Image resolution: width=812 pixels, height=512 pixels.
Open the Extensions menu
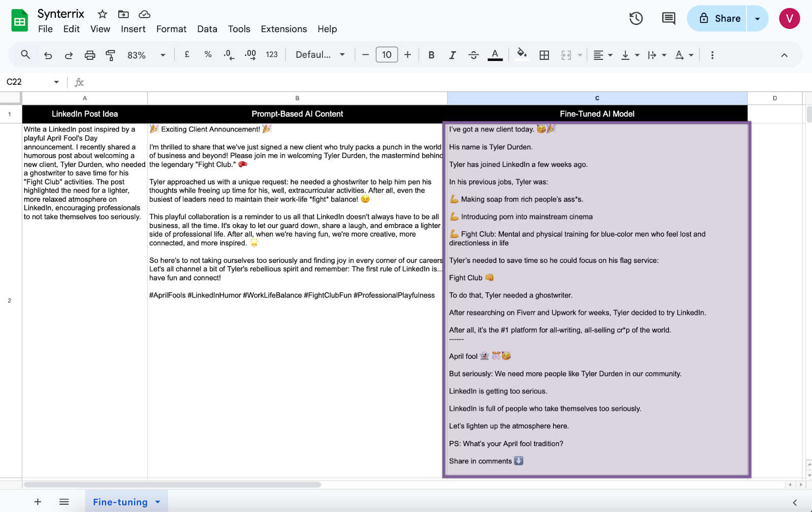pos(284,29)
